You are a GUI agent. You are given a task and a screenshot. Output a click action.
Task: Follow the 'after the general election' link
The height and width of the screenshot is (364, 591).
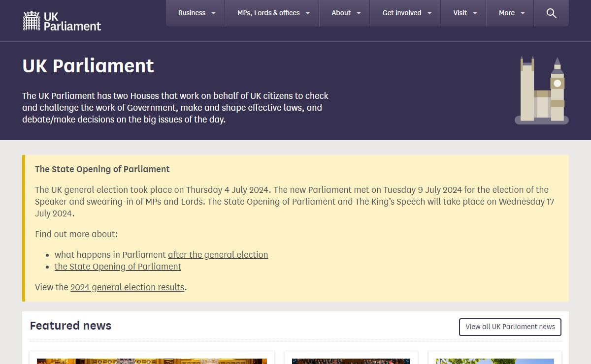pyautogui.click(x=218, y=255)
